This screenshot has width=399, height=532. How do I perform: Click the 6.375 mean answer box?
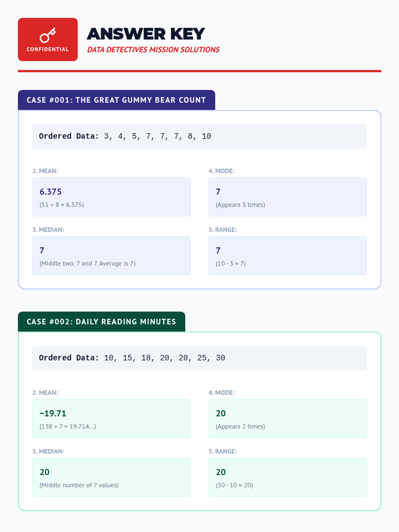point(111,197)
